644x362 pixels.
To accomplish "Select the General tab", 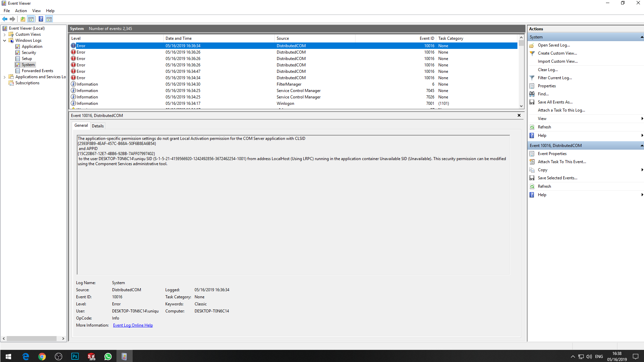I will pyautogui.click(x=81, y=125).
